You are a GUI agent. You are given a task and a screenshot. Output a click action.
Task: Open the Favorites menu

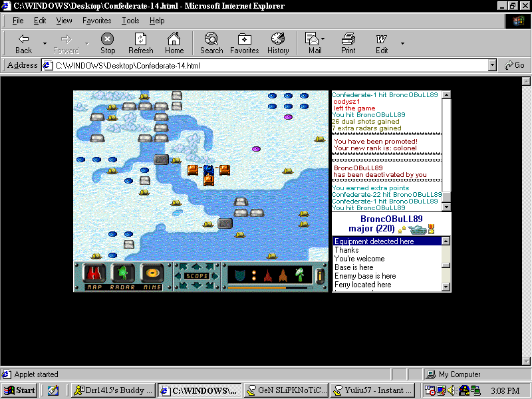(x=96, y=21)
